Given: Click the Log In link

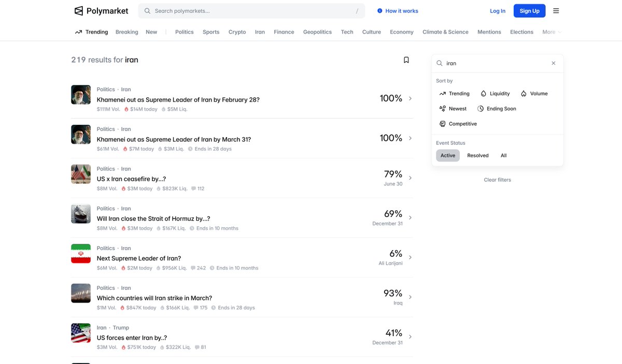Looking at the screenshot, I should (x=498, y=11).
